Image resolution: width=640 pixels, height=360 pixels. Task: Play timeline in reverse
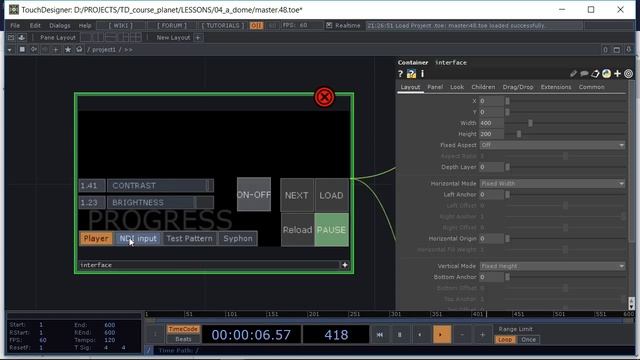pos(420,335)
